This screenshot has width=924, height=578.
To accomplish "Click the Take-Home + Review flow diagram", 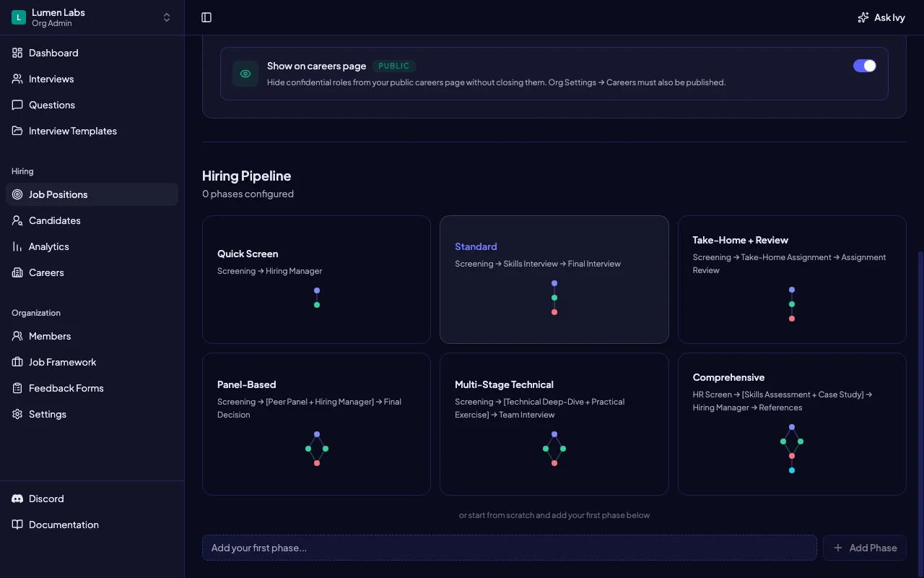I will [792, 304].
